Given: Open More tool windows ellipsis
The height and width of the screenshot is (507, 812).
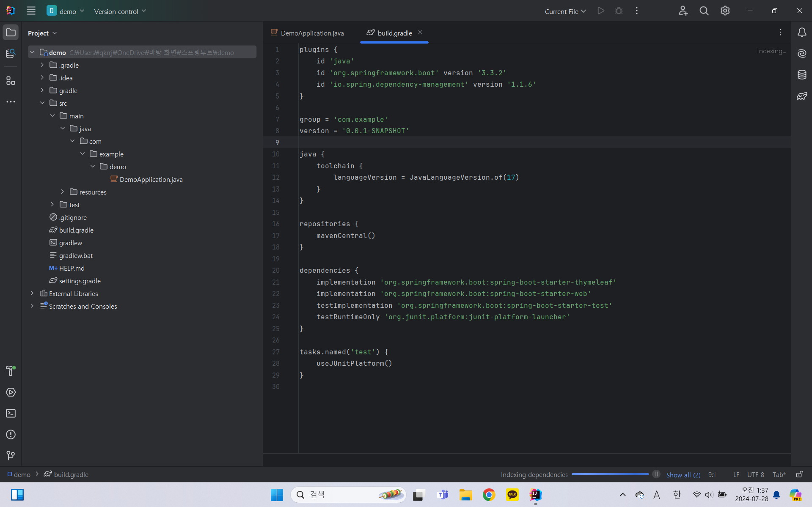Looking at the screenshot, I should tap(11, 101).
